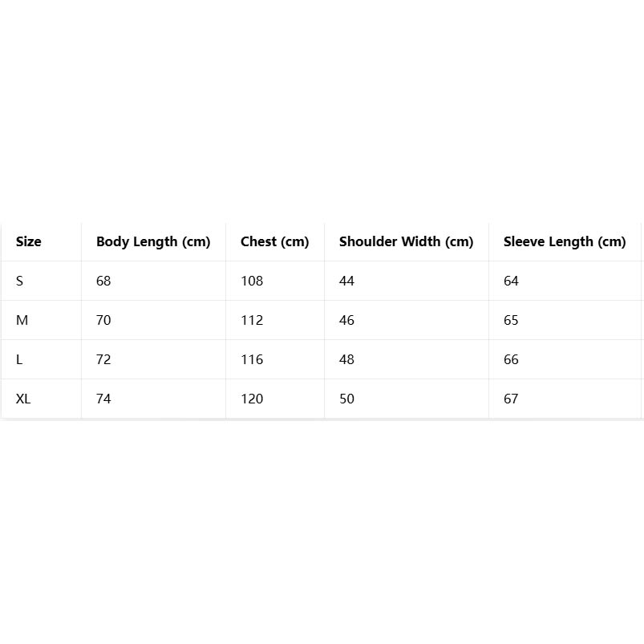
Task: Click the S size row label
Action: point(20,281)
